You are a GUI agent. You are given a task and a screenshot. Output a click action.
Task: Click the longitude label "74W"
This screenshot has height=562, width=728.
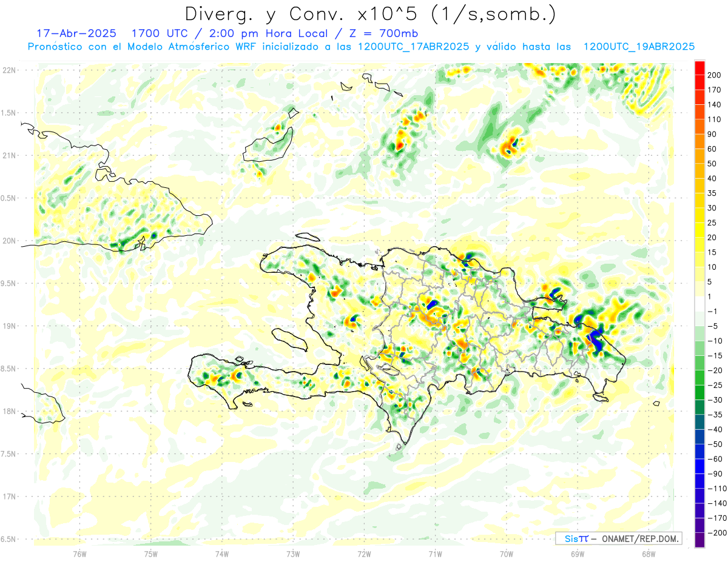click(222, 554)
